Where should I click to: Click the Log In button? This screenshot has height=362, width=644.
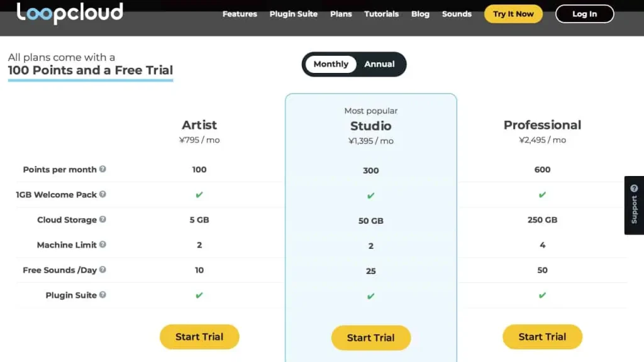(584, 14)
